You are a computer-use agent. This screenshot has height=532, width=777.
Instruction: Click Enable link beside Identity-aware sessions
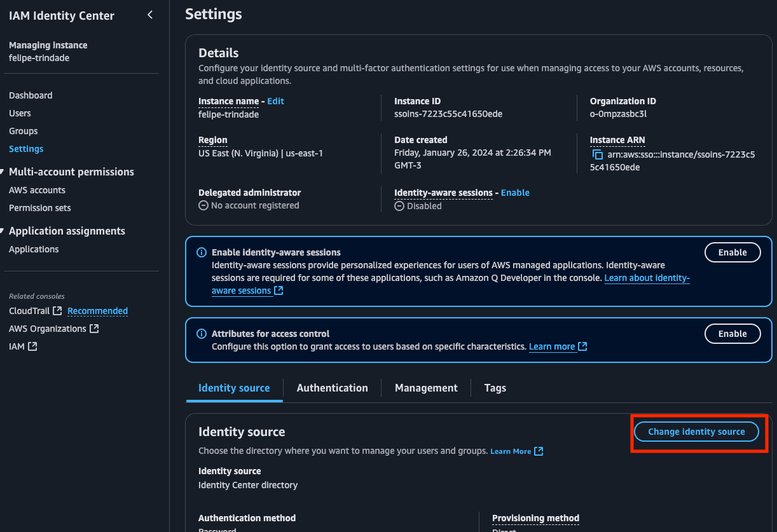coord(515,193)
